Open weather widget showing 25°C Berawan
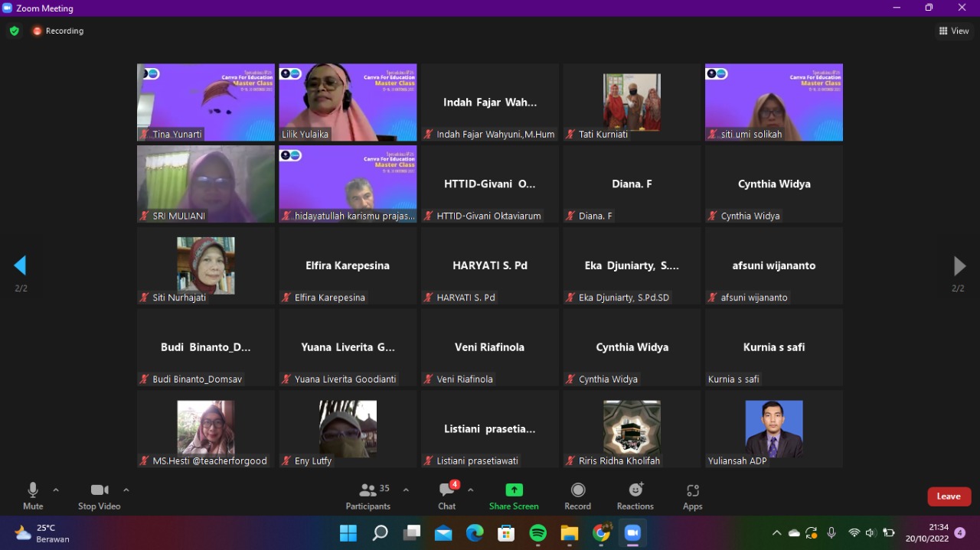 point(42,533)
